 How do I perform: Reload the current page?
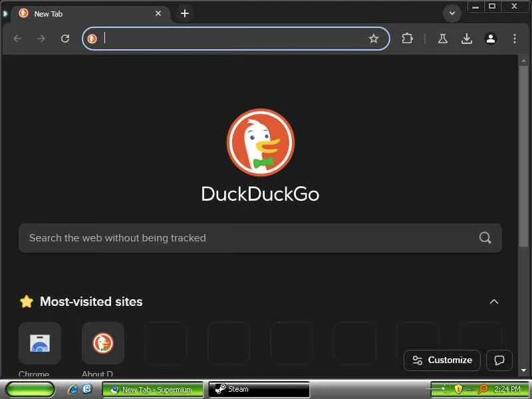65,39
